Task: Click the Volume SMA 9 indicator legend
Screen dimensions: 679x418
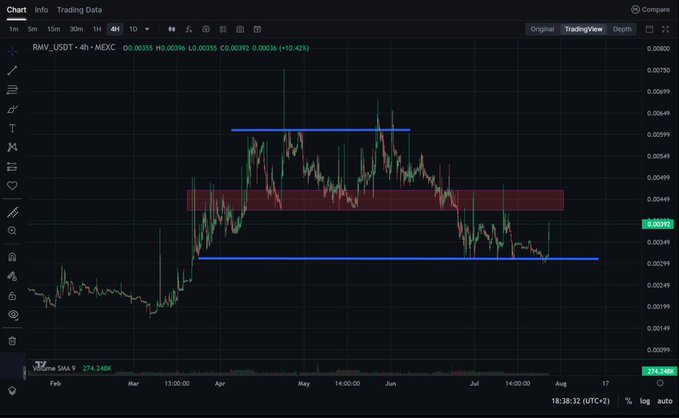Action: pos(54,368)
